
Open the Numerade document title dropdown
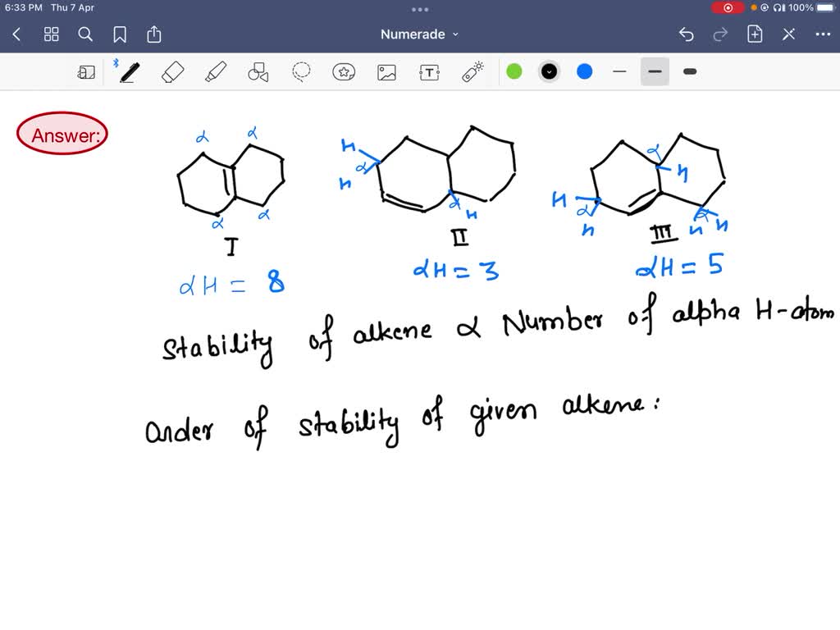click(419, 34)
